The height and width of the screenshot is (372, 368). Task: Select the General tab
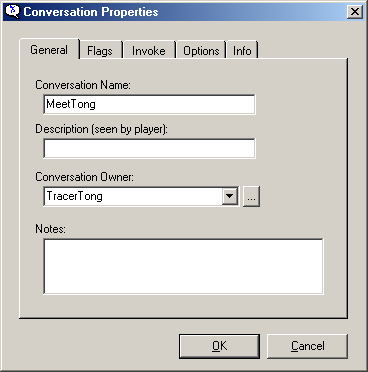coord(49,50)
